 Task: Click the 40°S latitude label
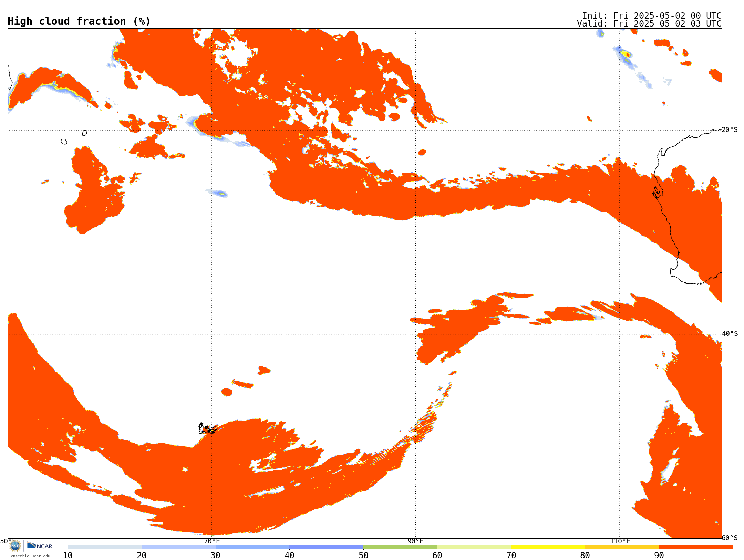click(x=730, y=334)
